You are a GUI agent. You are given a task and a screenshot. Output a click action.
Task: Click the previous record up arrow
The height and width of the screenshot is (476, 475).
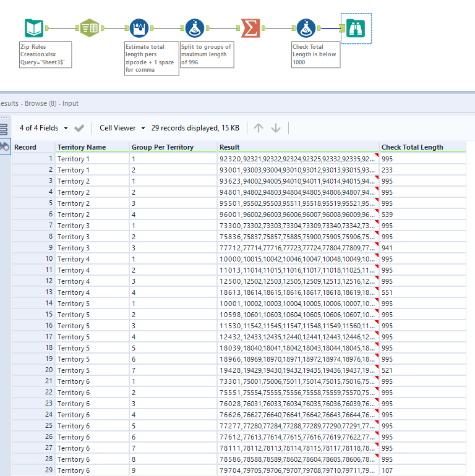coord(259,128)
